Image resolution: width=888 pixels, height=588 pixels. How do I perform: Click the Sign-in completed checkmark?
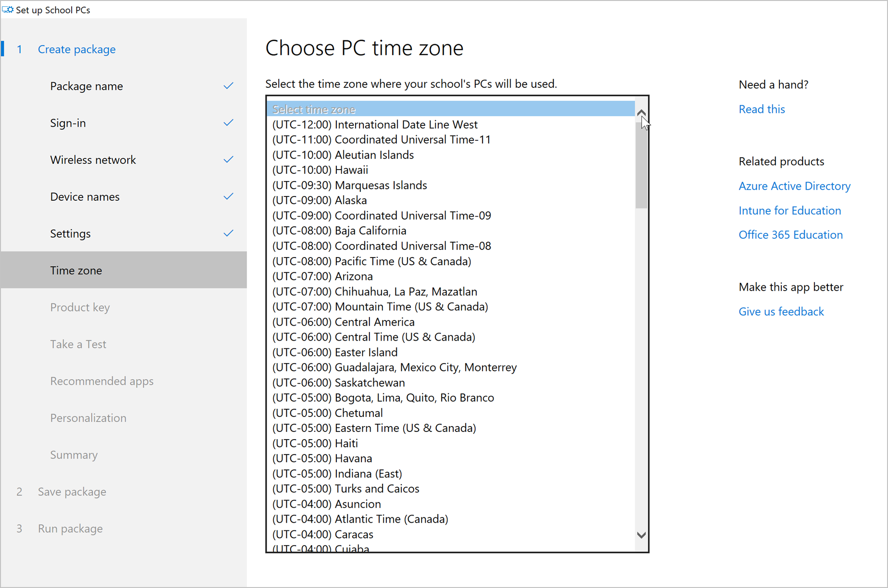(x=228, y=123)
